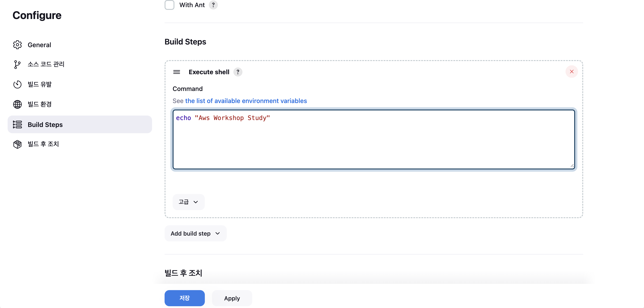Click the Configure page title
Image resolution: width=644 pixels, height=308 pixels.
point(37,15)
